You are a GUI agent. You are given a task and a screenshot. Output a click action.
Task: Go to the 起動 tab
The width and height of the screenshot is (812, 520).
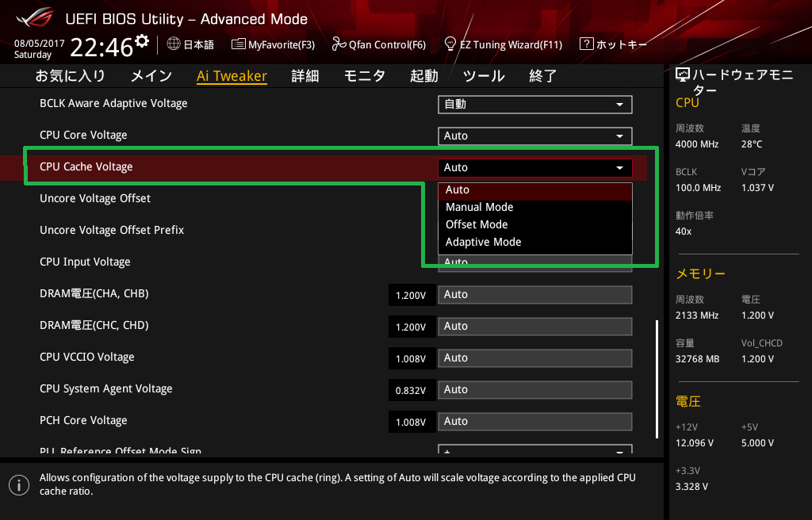point(424,76)
